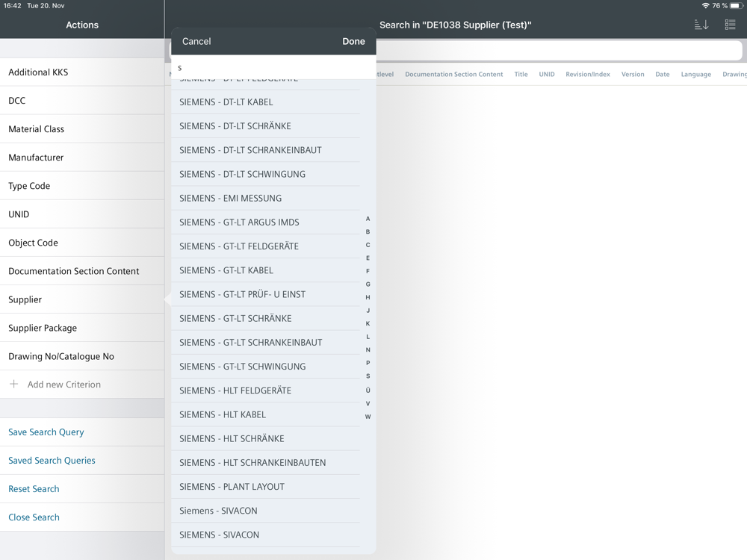Select SIEMENS - DT-LT SCHRÄNKE

click(265, 126)
